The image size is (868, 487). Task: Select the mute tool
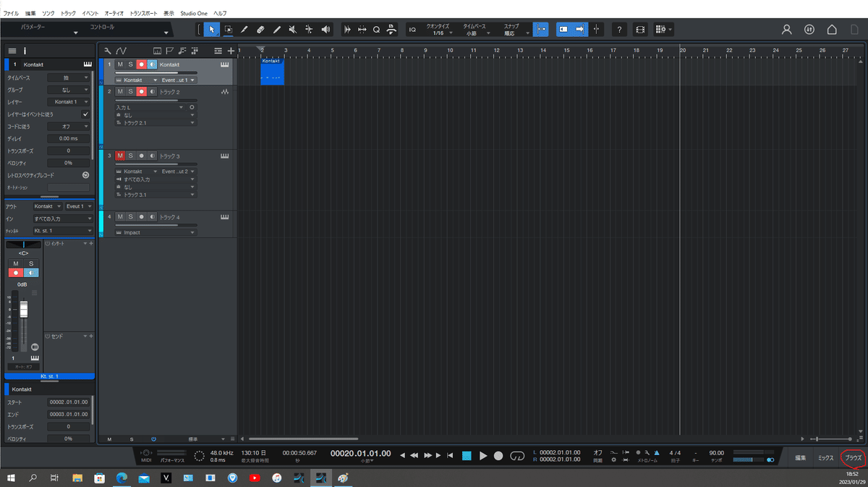click(x=292, y=29)
